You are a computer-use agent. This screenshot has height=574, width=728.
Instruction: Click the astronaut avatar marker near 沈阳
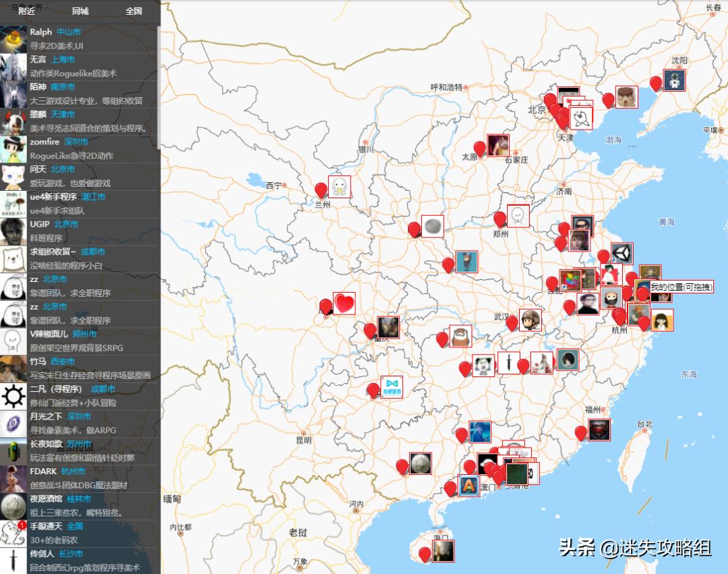pos(674,80)
